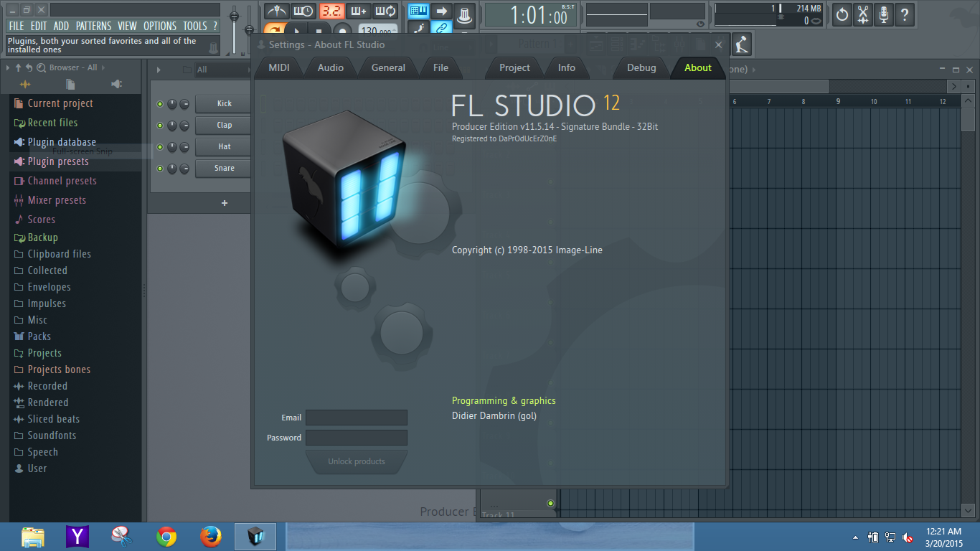Open the channel rack menu arrow
The width and height of the screenshot is (980, 551).
coord(159,70)
